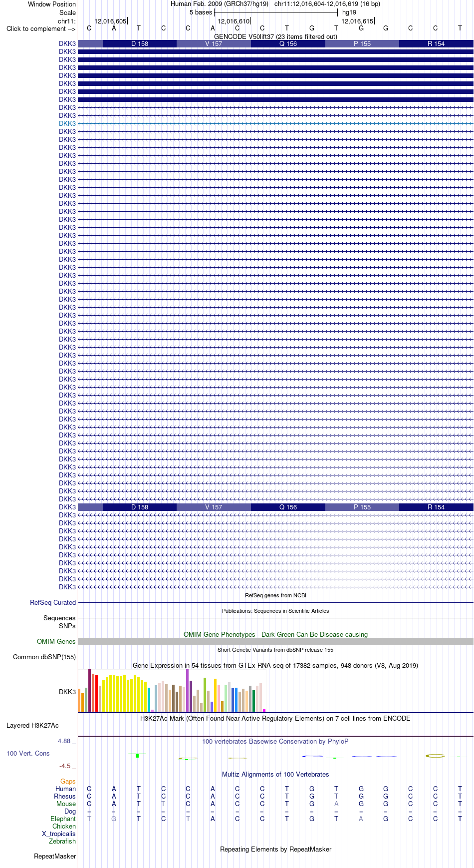Click the 12,016,610 position marker
This screenshot has height=868, width=474.
click(x=234, y=21)
